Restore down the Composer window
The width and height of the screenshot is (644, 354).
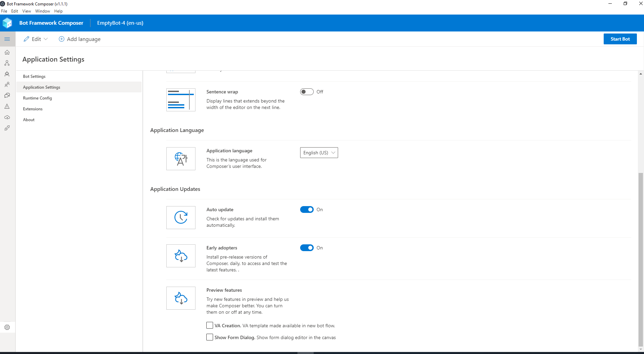tap(625, 4)
